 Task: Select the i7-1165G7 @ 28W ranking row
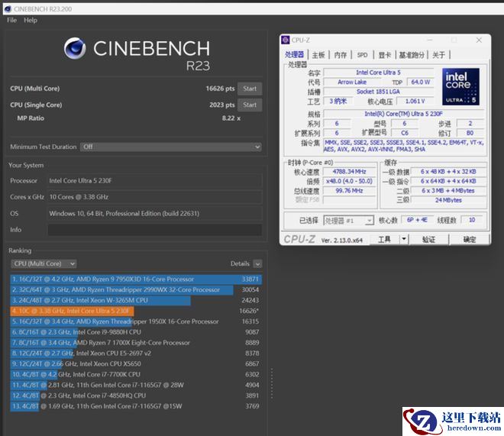click(136, 386)
